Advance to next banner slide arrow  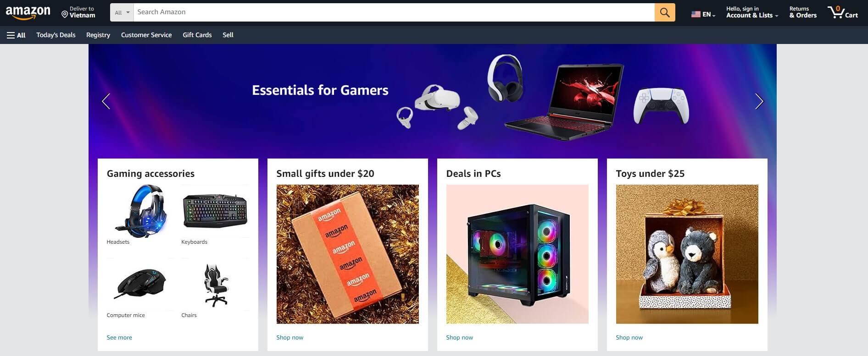759,101
